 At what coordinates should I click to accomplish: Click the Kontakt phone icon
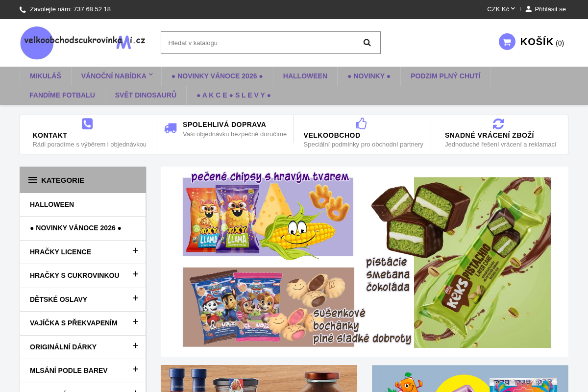87,123
